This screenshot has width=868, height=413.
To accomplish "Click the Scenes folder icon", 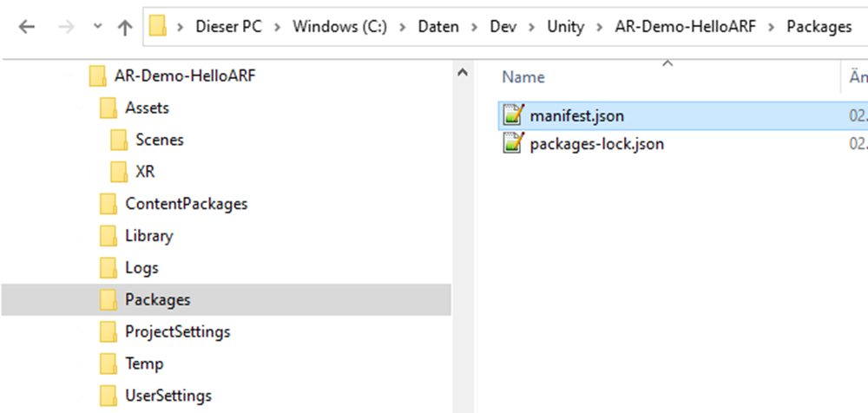I will [x=119, y=140].
